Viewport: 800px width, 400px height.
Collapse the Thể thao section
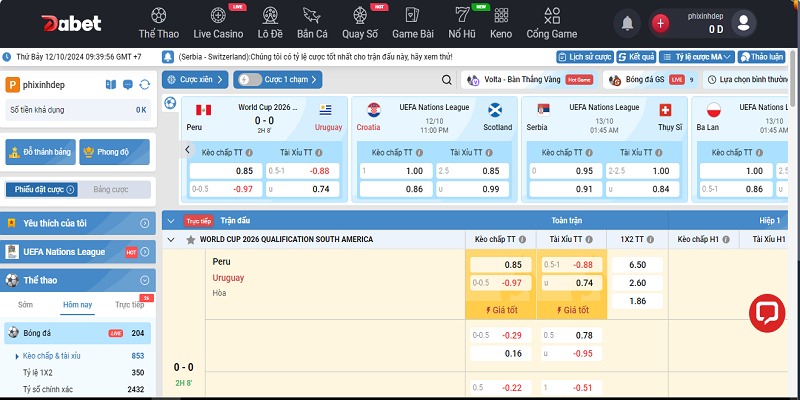144,280
